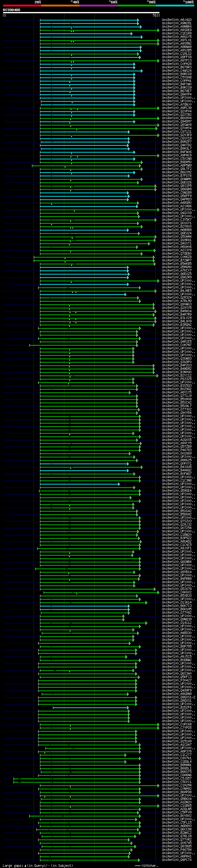Viewport: 197px width, 868px height.
Task: Select label UniRef100_Q9AYP4
Action: [177, 94]
